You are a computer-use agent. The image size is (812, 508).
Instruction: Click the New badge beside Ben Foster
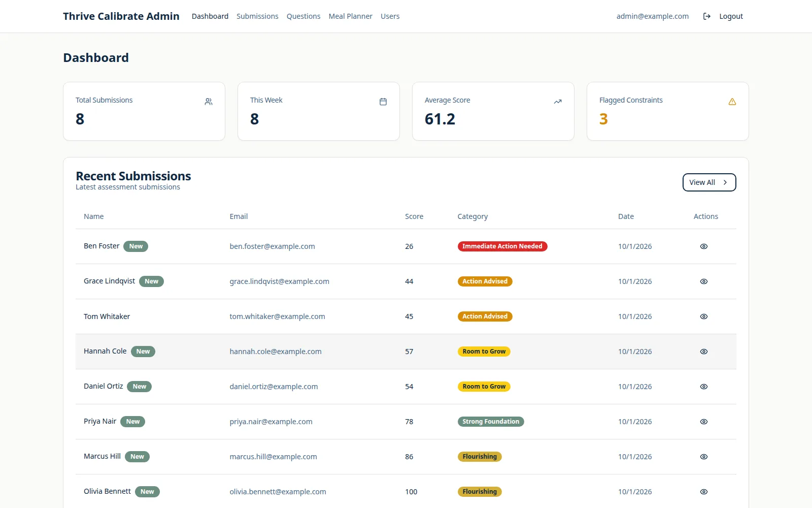136,246
